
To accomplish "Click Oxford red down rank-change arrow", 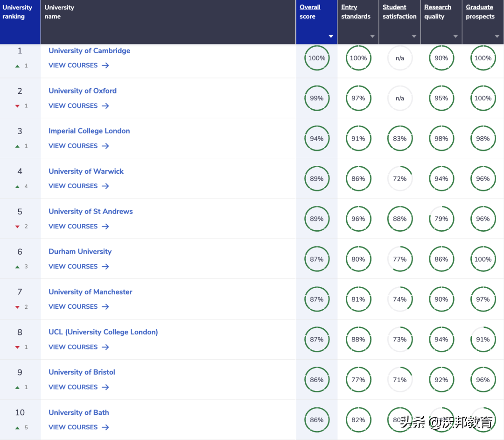I will (x=17, y=106).
